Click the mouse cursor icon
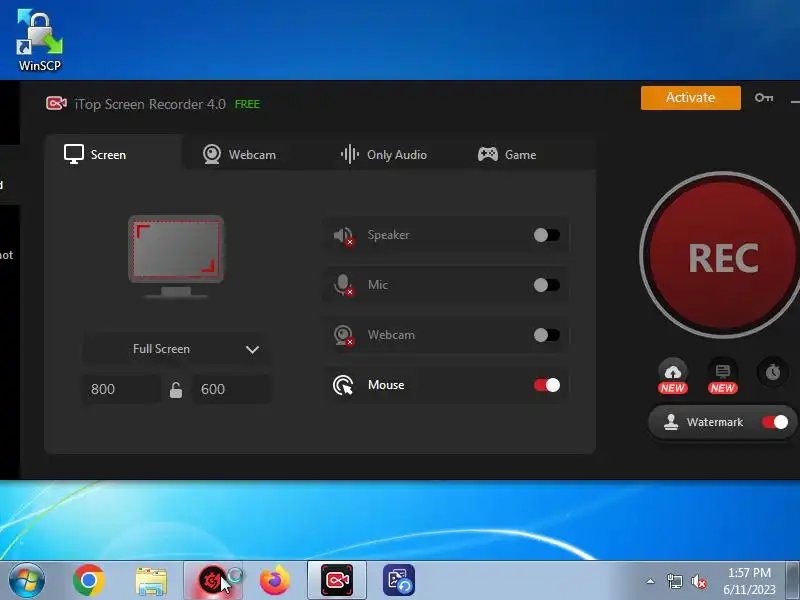 click(x=343, y=385)
